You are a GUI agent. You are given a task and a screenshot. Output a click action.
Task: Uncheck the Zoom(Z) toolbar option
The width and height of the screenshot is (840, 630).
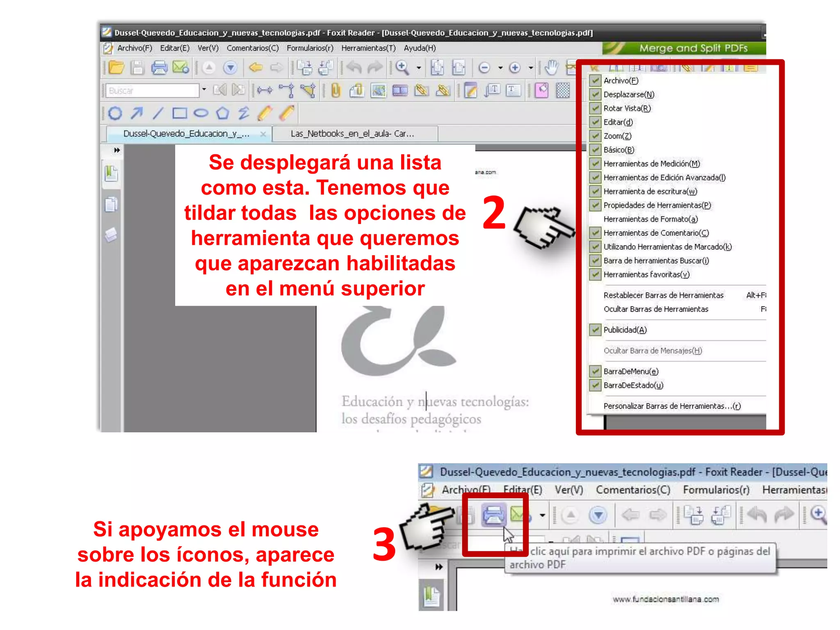pos(595,136)
